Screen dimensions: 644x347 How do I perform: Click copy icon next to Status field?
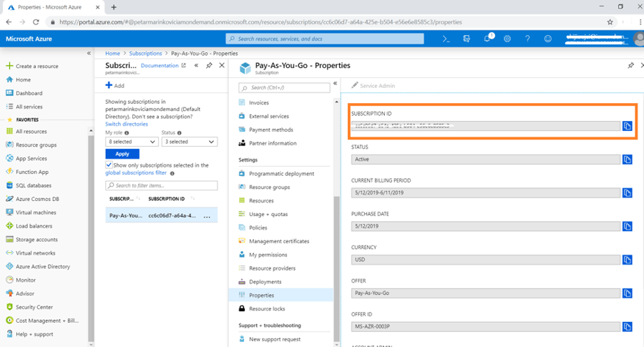point(627,160)
